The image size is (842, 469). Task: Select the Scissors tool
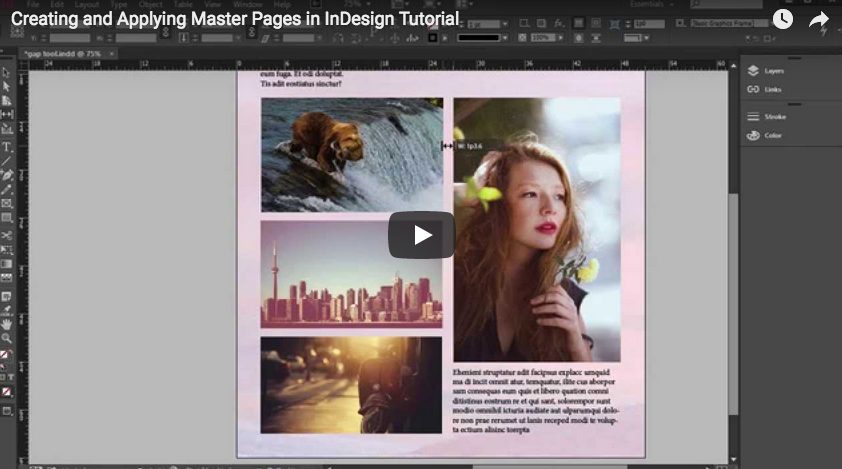pos(7,235)
